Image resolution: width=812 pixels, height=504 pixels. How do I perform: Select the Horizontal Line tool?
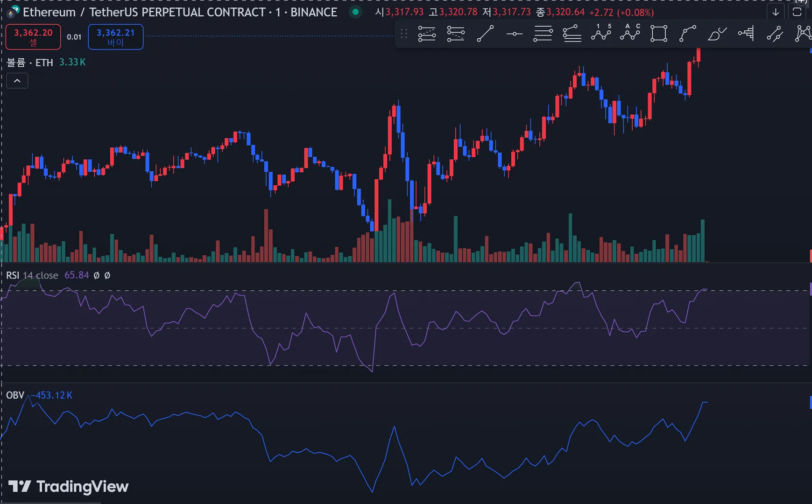(x=514, y=34)
